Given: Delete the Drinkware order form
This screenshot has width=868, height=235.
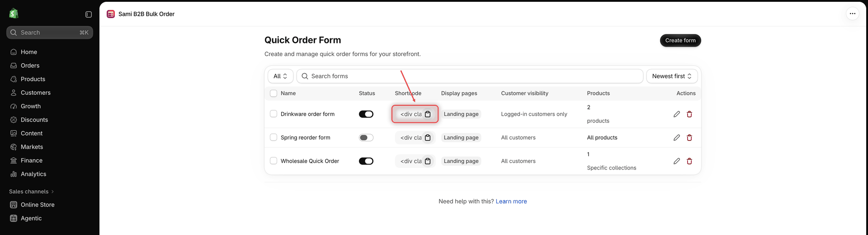Looking at the screenshot, I should [689, 114].
